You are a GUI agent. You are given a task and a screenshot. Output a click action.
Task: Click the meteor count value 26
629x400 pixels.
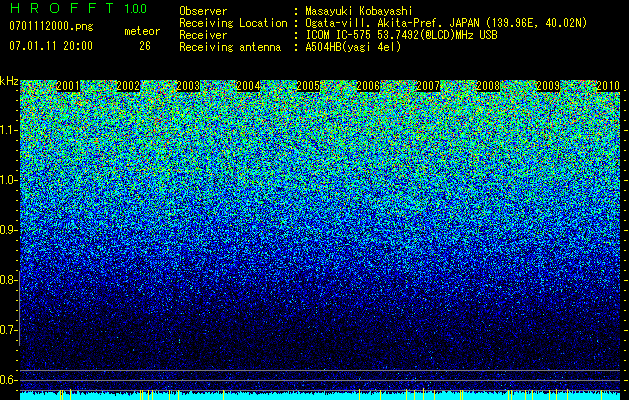(x=145, y=46)
